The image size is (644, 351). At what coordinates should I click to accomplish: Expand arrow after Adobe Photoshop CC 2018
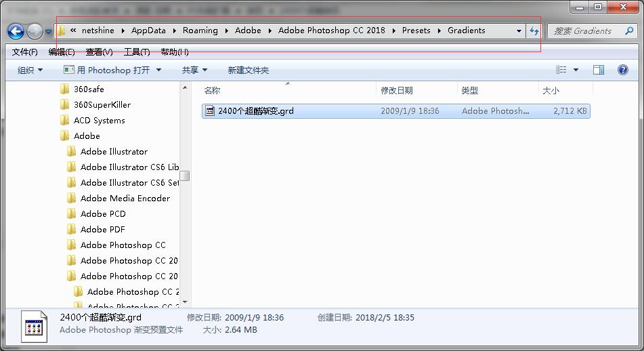tap(394, 30)
